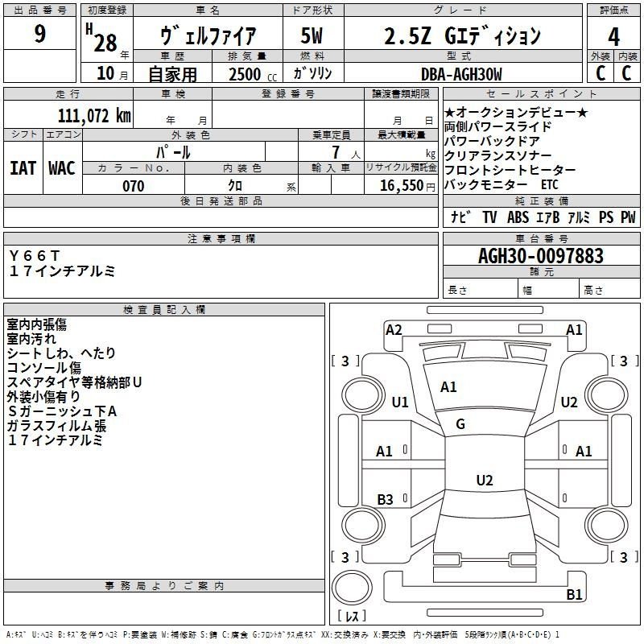Screen dimensions: 644x644
Task: Click the U2 dent mark on the roof
Action: [484, 481]
